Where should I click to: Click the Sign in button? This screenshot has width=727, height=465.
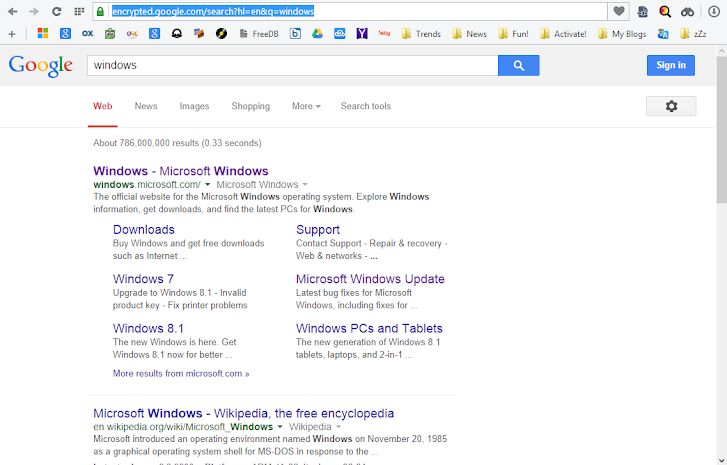[x=670, y=65]
